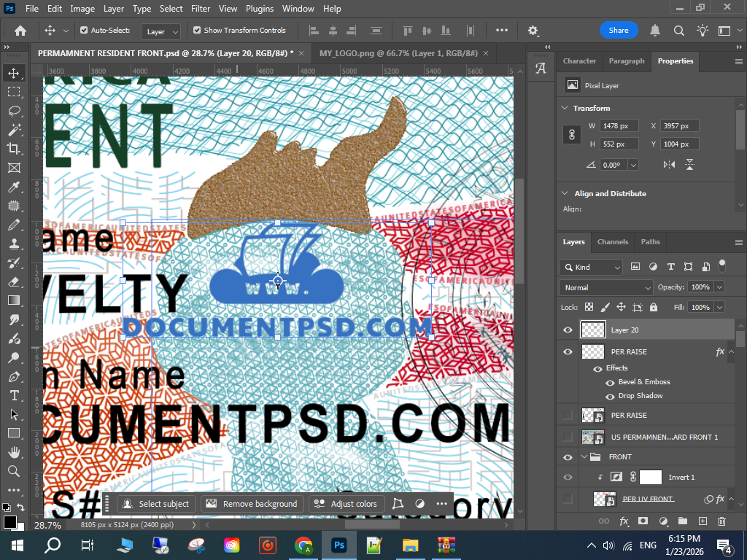Click the Delete layer trash icon
Screen dimensions: 747x560
point(721,521)
